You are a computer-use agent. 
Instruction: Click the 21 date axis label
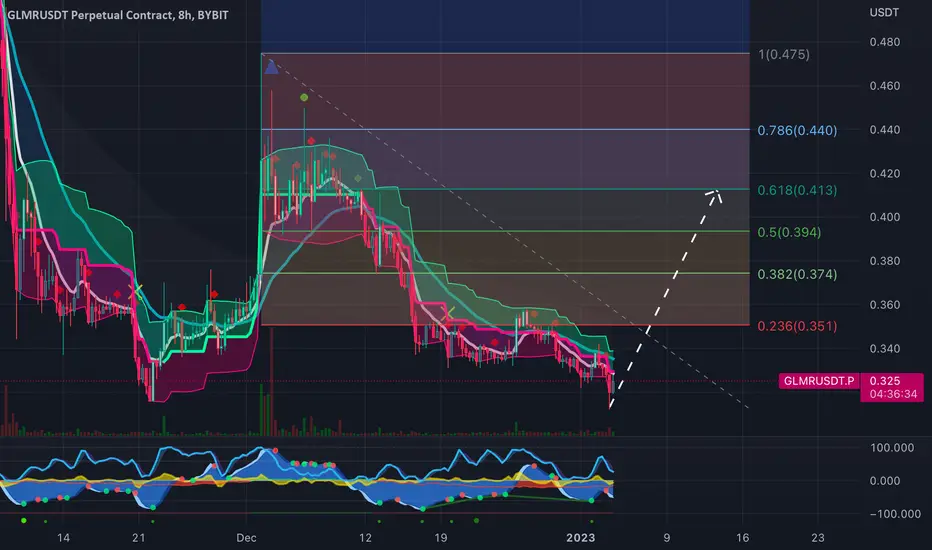(x=138, y=538)
